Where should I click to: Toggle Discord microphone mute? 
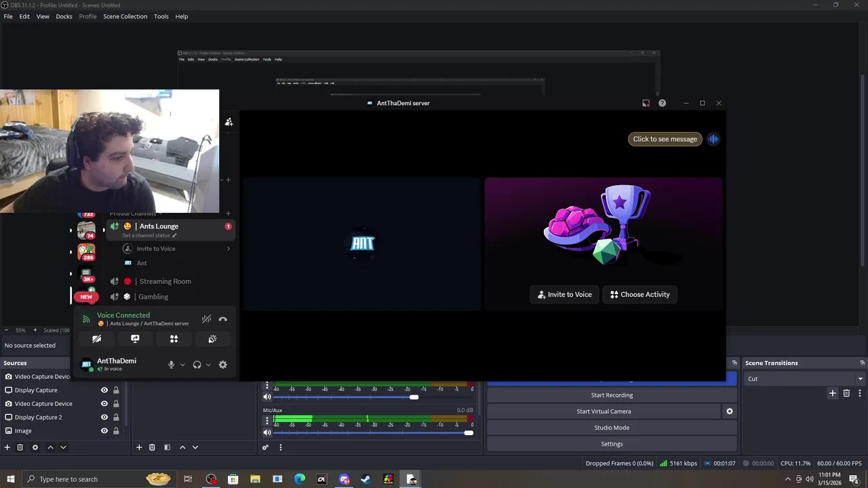pos(171,365)
